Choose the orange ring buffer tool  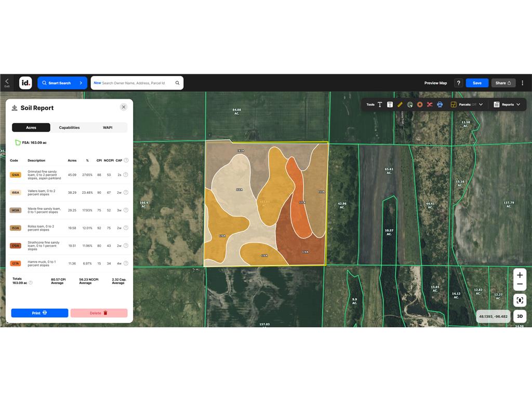click(420, 104)
